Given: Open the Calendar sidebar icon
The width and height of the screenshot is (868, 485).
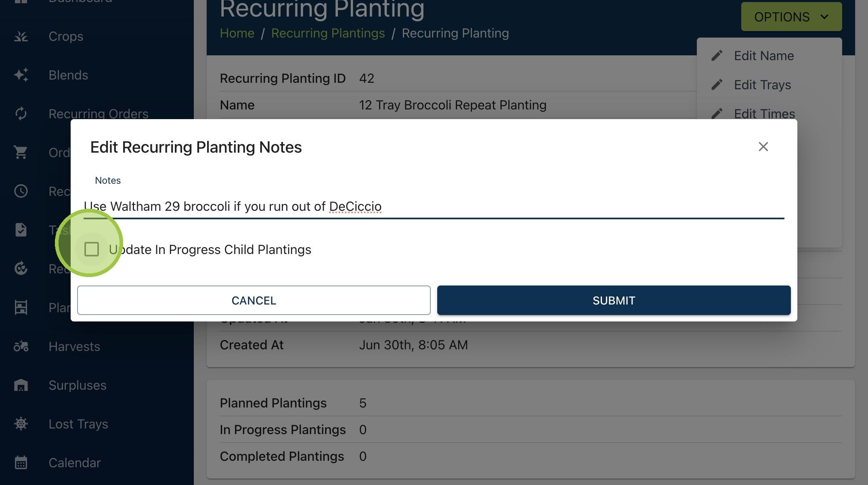Looking at the screenshot, I should (x=21, y=463).
